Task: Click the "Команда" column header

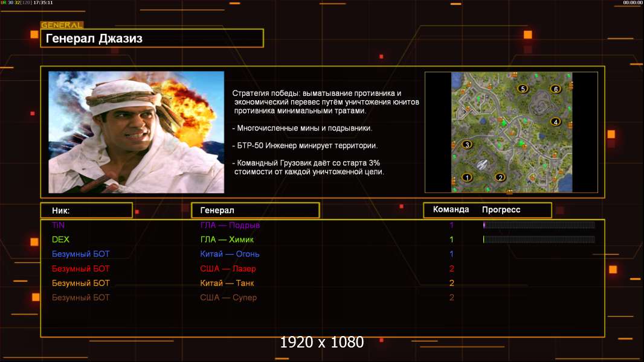Action: (x=451, y=210)
